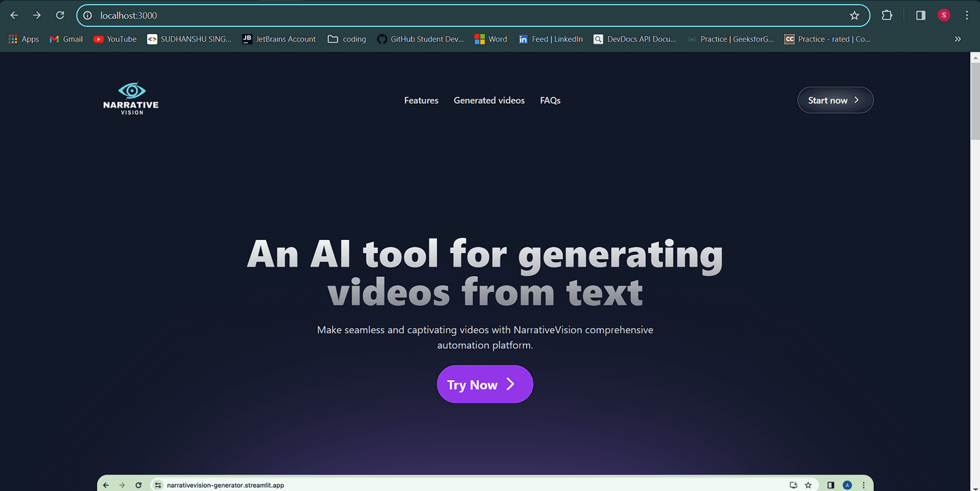Click the page vertical scrollbar thumb
Viewport: 980px width, 491px height.
(975, 100)
